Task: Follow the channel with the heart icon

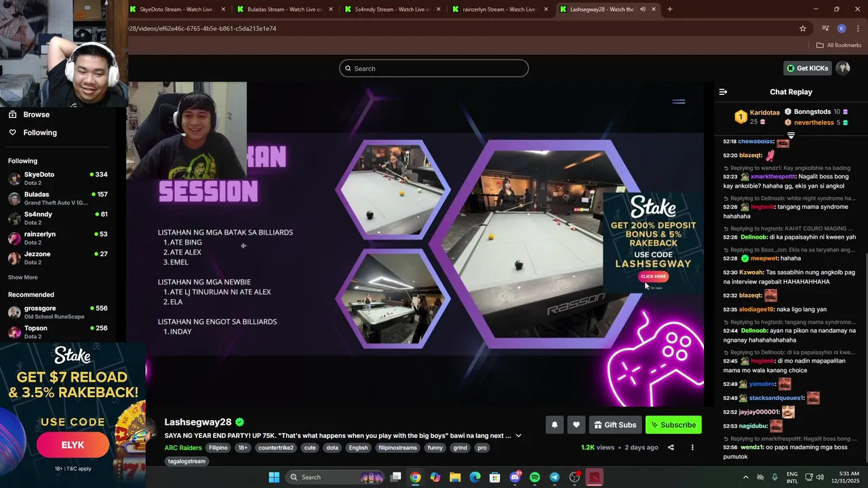Action: click(576, 425)
